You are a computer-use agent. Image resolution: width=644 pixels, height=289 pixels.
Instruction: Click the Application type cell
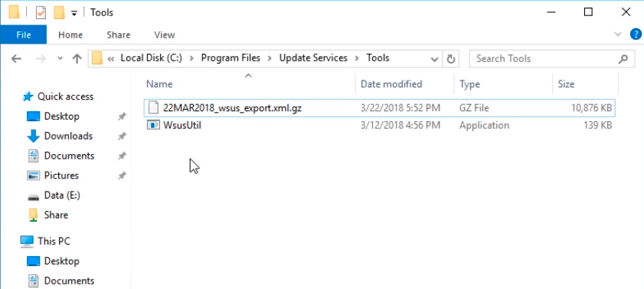coord(484,125)
